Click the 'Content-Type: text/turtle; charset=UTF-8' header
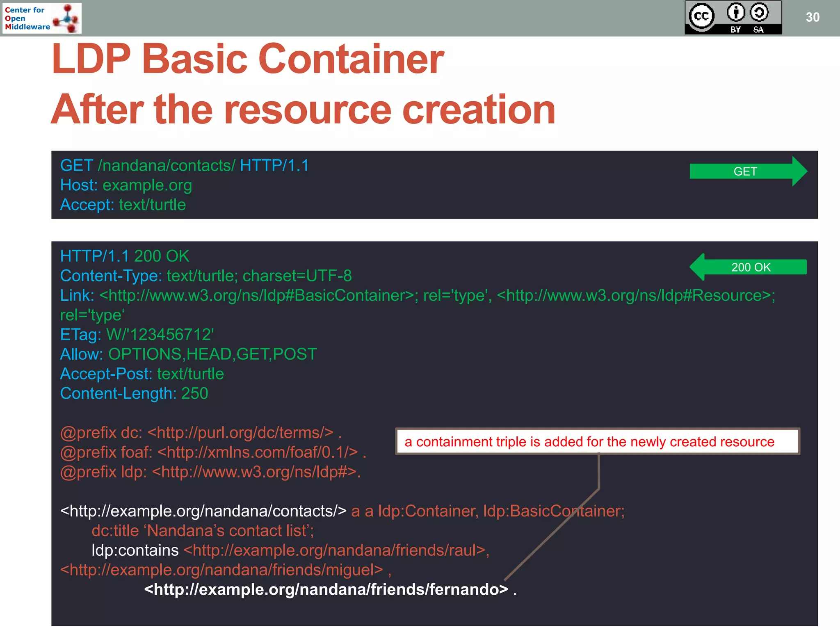The height and width of the screenshot is (630, 840). pyautogui.click(x=206, y=276)
